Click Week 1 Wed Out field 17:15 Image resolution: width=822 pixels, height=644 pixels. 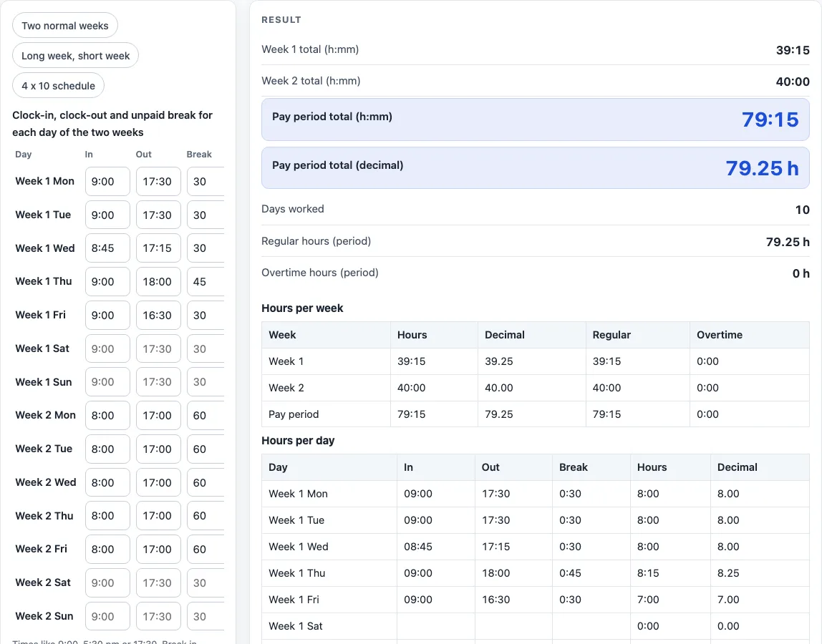click(x=158, y=248)
